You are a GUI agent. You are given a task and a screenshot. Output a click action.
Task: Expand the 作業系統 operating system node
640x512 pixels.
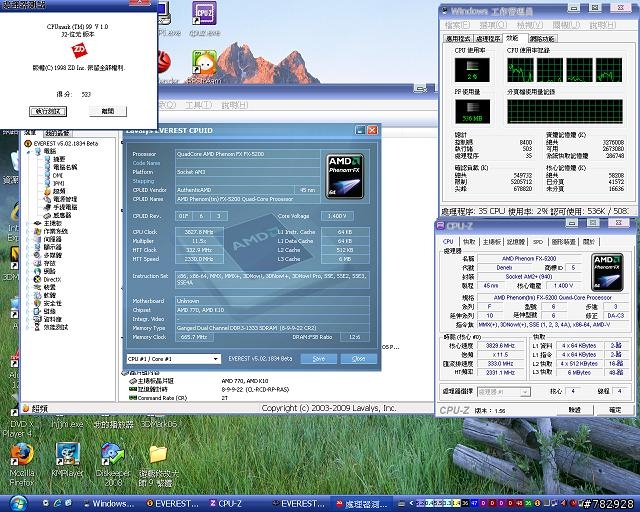29,231
